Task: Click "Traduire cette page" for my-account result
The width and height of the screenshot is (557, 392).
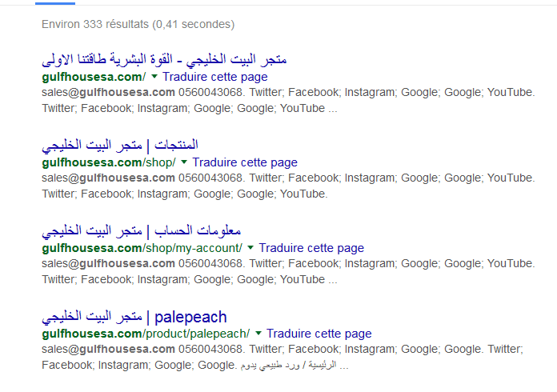Action: pyautogui.click(x=311, y=249)
